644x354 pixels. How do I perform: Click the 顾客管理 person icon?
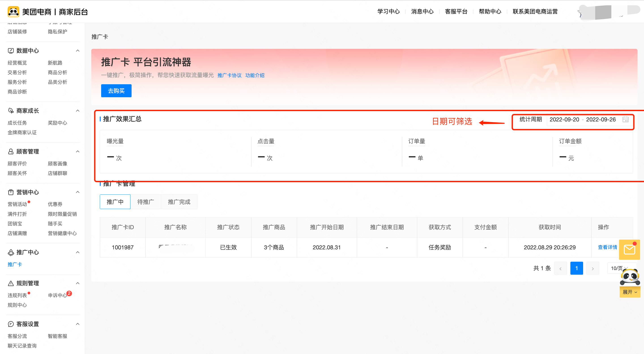click(x=11, y=151)
